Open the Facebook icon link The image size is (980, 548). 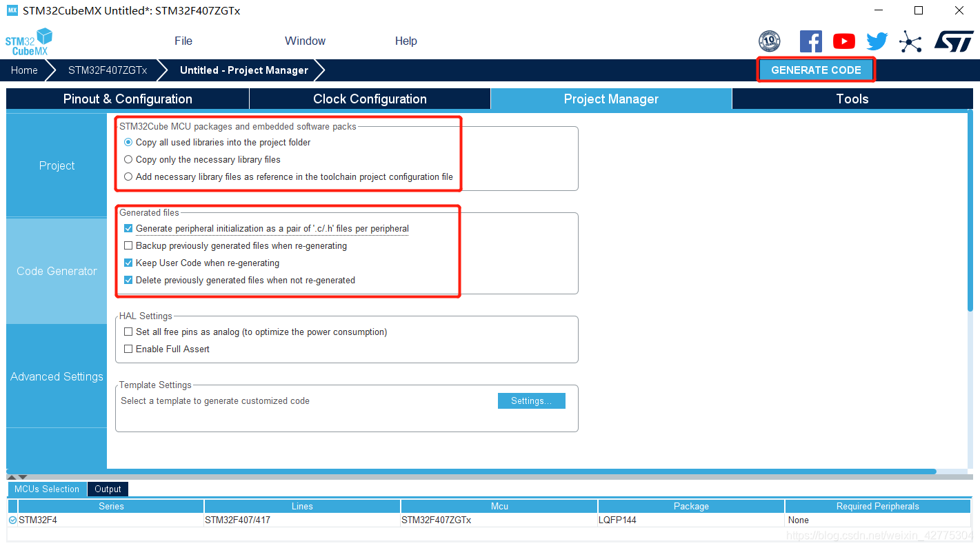pyautogui.click(x=810, y=41)
